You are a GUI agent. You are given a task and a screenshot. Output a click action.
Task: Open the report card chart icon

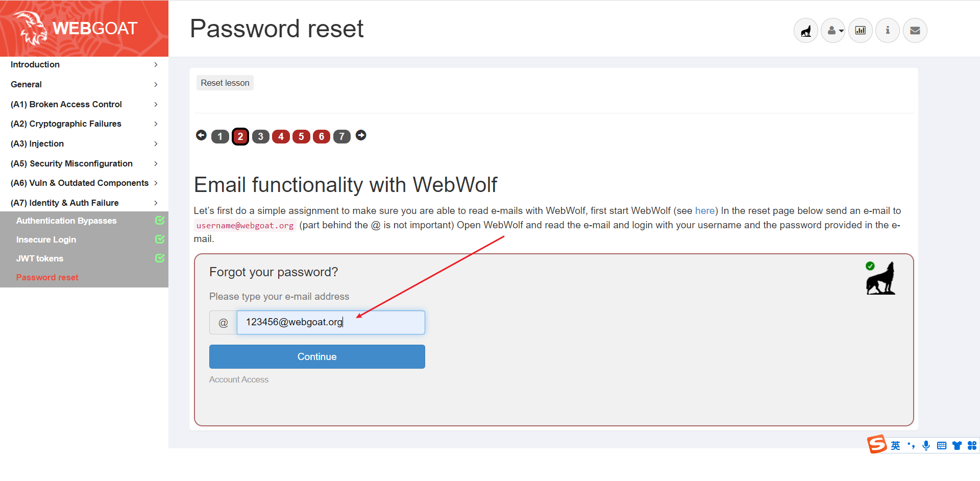tap(861, 31)
